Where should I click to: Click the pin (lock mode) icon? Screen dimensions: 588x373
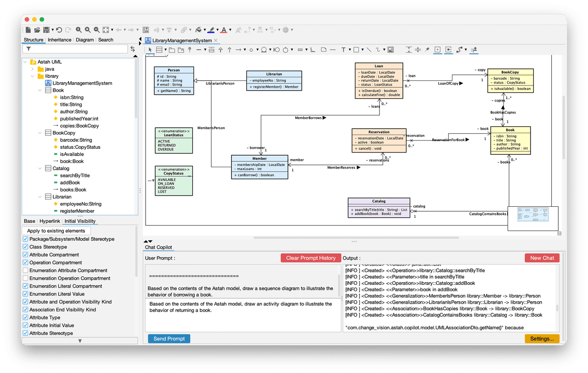[427, 50]
